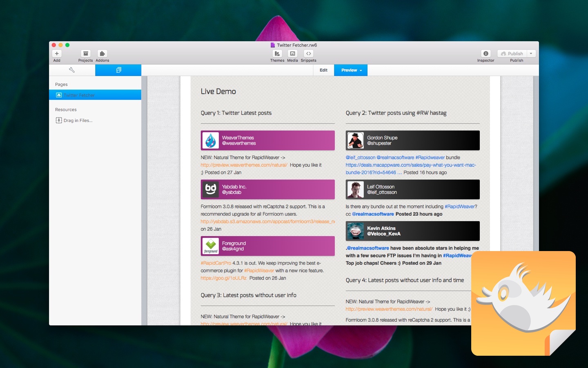
Task: Click the Query 3 heading
Action: point(248,295)
